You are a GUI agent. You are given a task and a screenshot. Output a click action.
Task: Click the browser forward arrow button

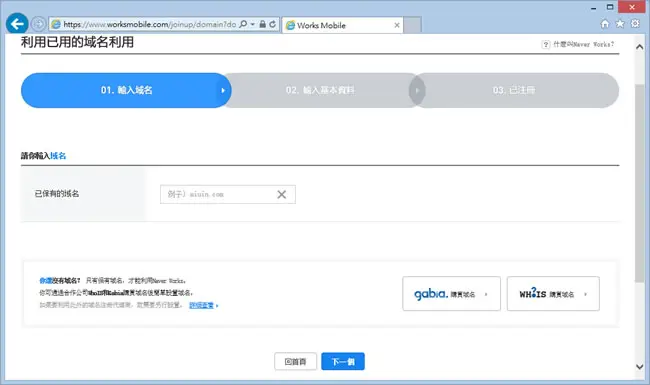(39, 24)
